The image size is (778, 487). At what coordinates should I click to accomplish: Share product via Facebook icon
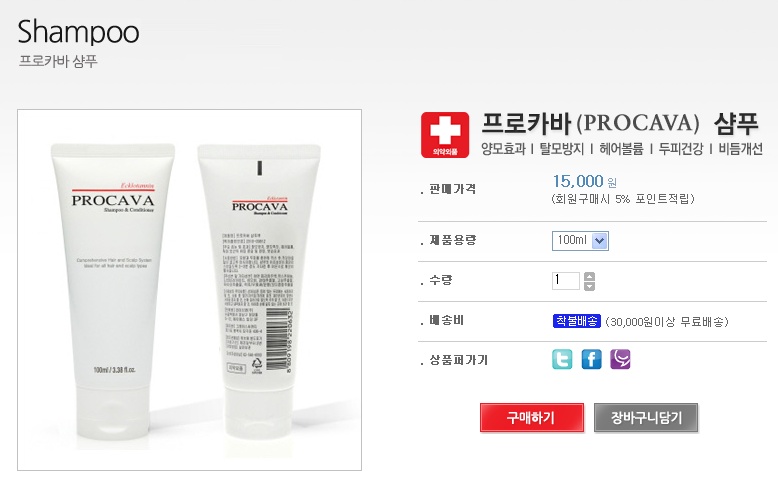click(x=591, y=359)
